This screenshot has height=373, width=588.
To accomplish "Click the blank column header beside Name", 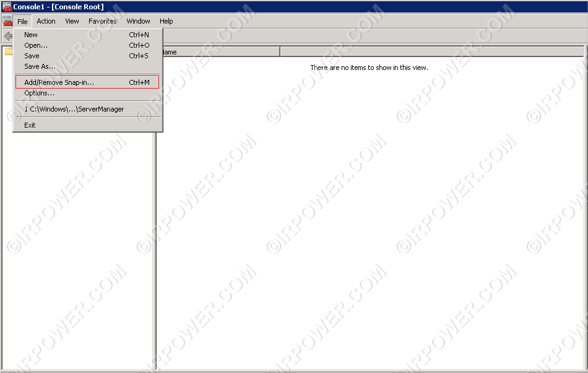I will point(431,52).
